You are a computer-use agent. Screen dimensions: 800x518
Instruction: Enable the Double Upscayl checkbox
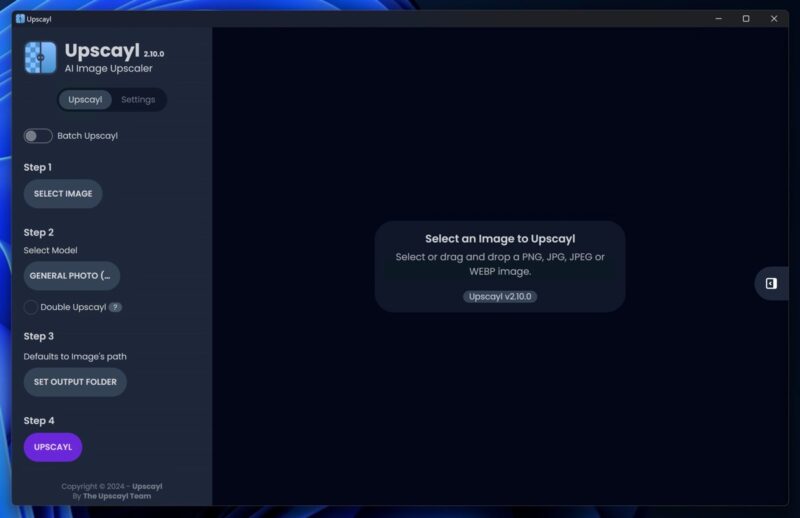tap(31, 307)
